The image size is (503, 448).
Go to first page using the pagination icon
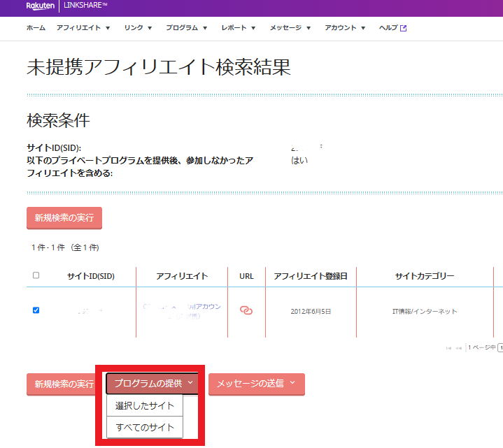coord(449,347)
